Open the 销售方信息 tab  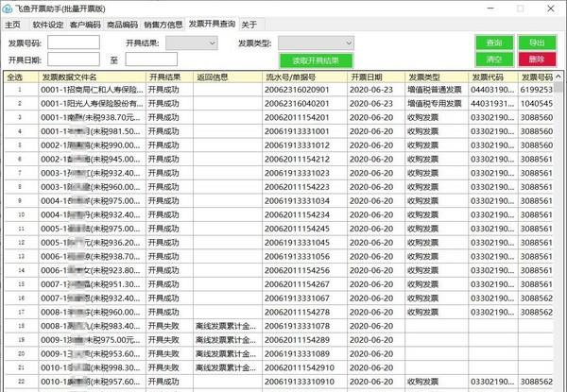[163, 25]
